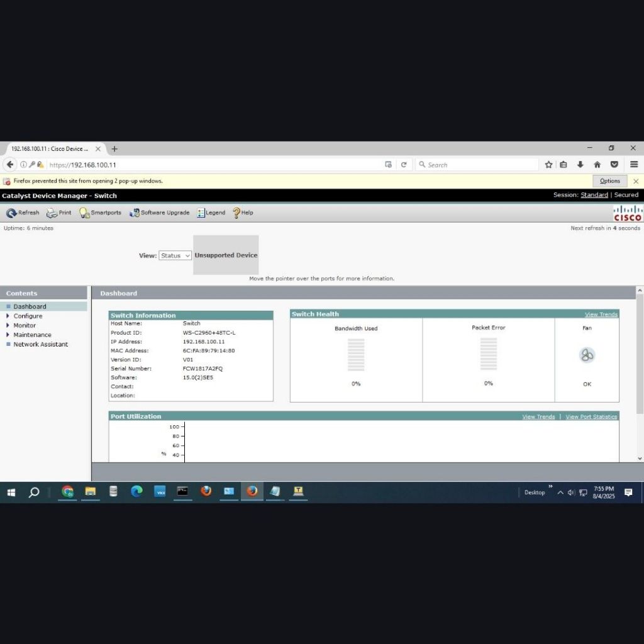The width and height of the screenshot is (644, 644).
Task: Open File Explorer from the taskbar
Action: [x=91, y=492]
